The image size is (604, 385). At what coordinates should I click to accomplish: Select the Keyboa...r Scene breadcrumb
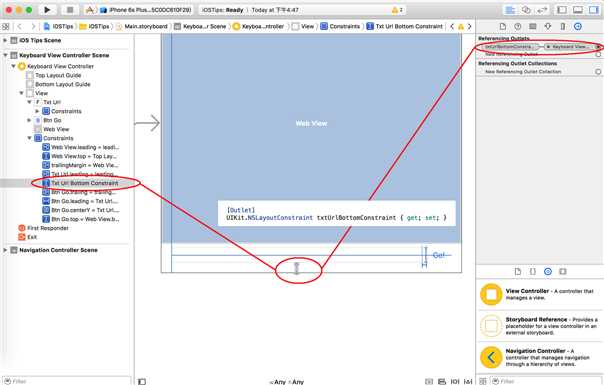point(200,26)
